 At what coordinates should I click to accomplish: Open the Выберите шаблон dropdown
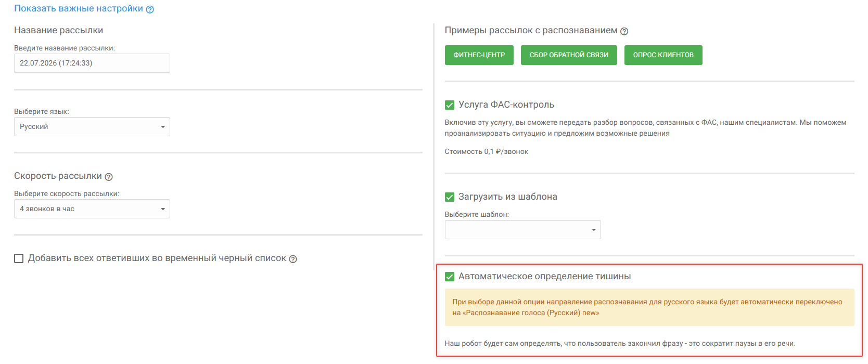tap(522, 230)
